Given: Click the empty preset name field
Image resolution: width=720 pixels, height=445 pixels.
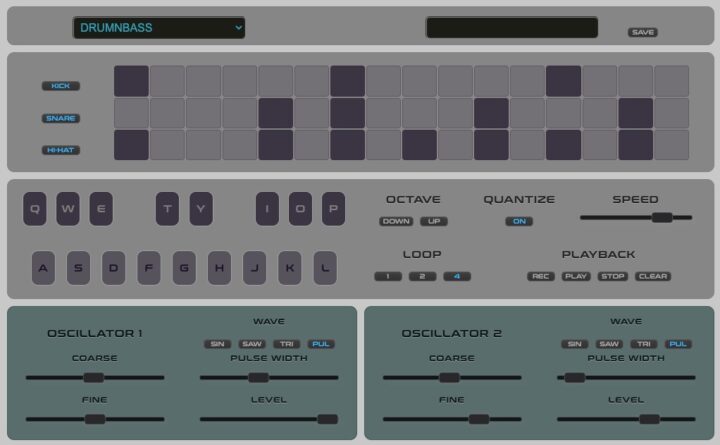Looking at the screenshot, I should pos(511,28).
